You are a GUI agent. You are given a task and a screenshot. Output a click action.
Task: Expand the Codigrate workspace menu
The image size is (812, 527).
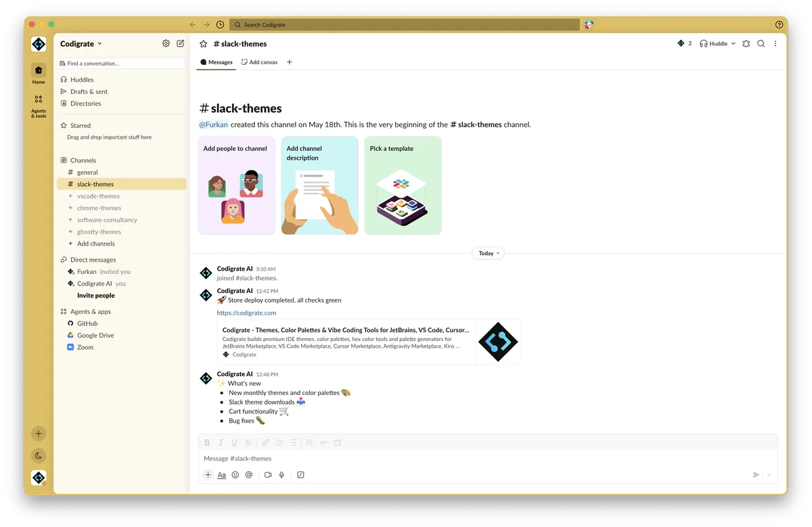click(81, 43)
